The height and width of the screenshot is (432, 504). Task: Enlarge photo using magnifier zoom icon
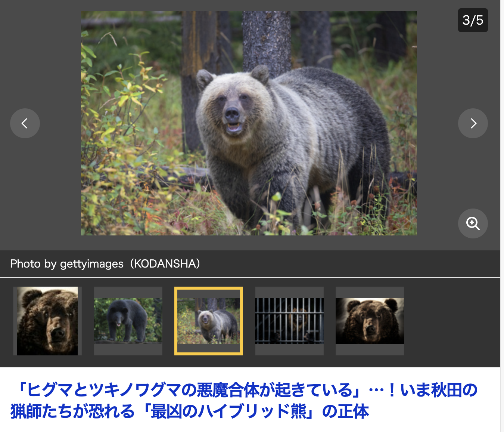[x=473, y=223]
